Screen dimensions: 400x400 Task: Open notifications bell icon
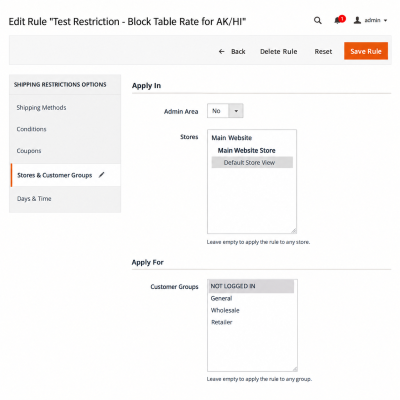coord(338,21)
